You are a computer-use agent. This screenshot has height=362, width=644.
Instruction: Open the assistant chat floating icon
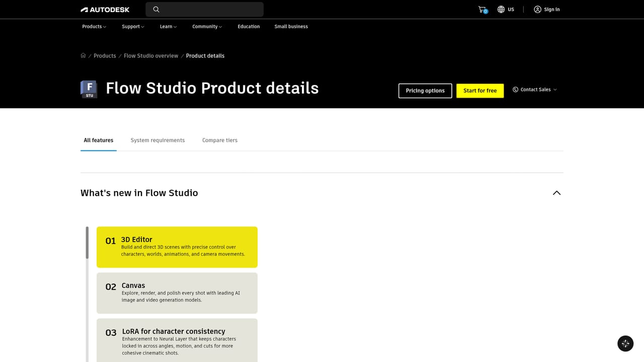coord(625,343)
